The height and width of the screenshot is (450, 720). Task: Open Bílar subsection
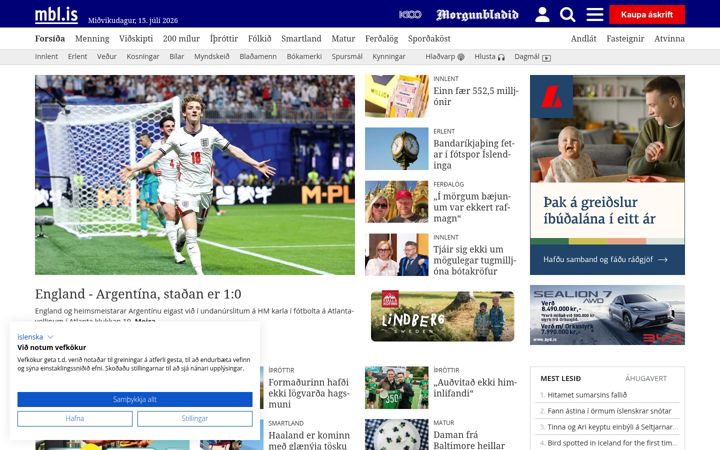tap(176, 56)
